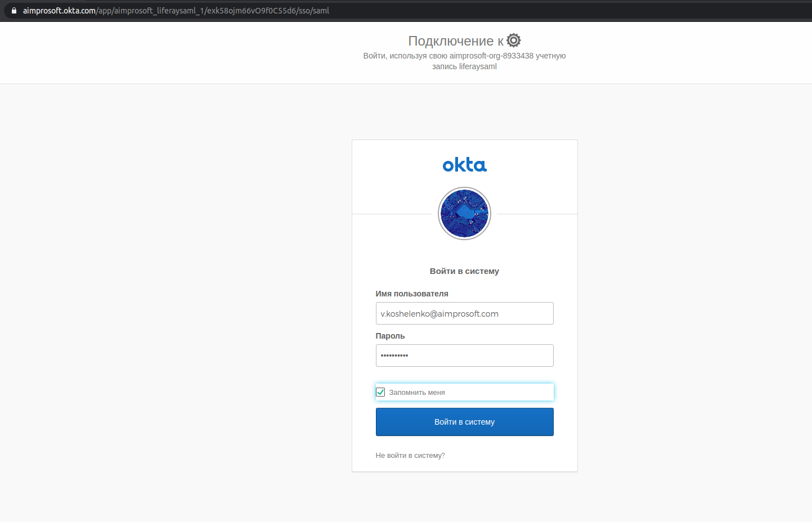Click the padlock icon in address bar
This screenshot has width=812, height=522.
point(14,10)
